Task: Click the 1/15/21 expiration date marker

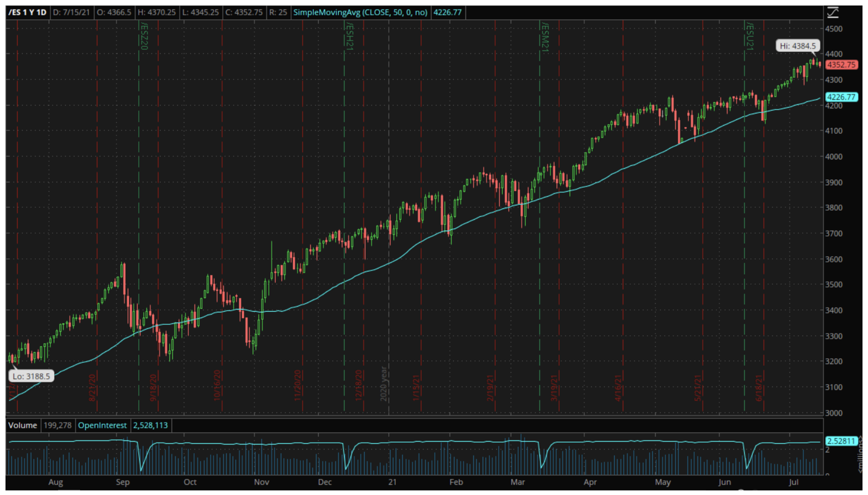Action: click(416, 387)
